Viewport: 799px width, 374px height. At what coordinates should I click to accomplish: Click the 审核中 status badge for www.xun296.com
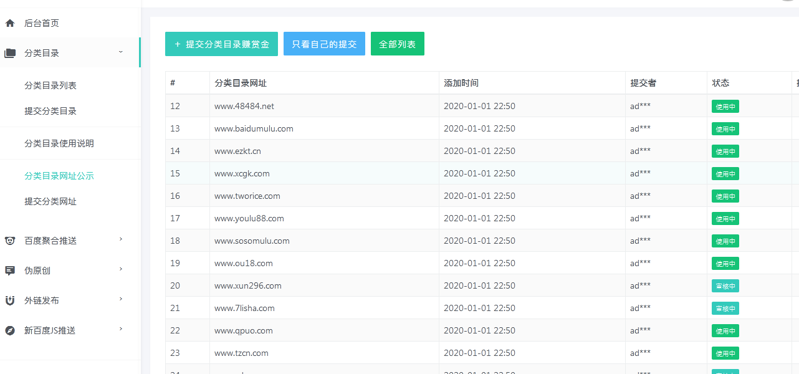[x=725, y=286]
